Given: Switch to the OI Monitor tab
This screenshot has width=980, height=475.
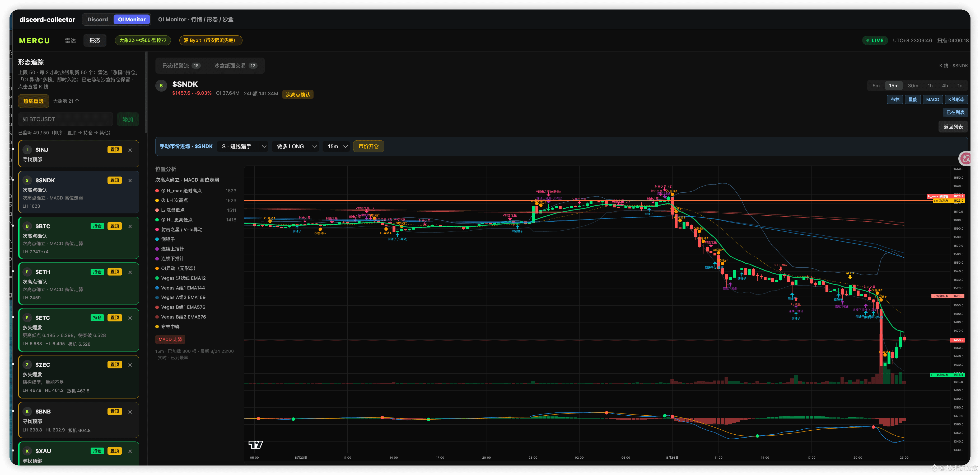Looking at the screenshot, I should 132,19.
